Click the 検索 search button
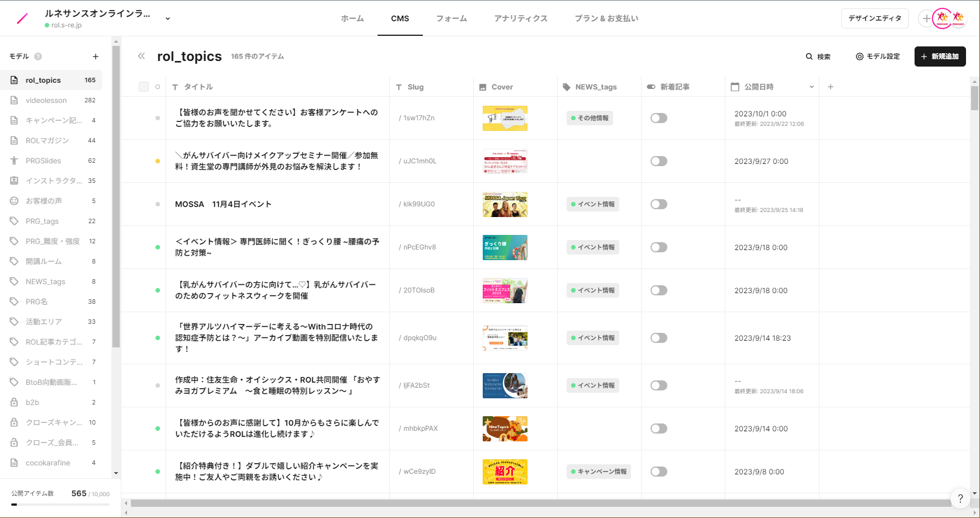 click(x=818, y=56)
